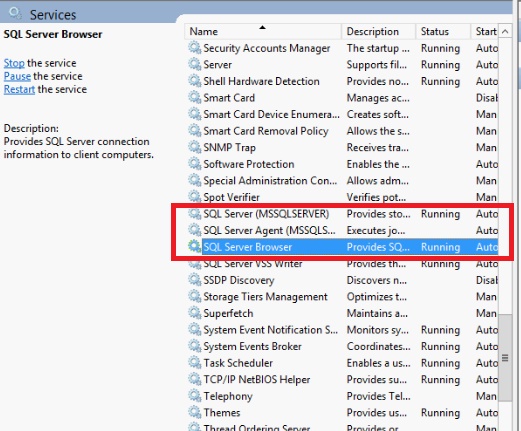Click 'Manages ac...' description of Smart Card

pos(378,98)
